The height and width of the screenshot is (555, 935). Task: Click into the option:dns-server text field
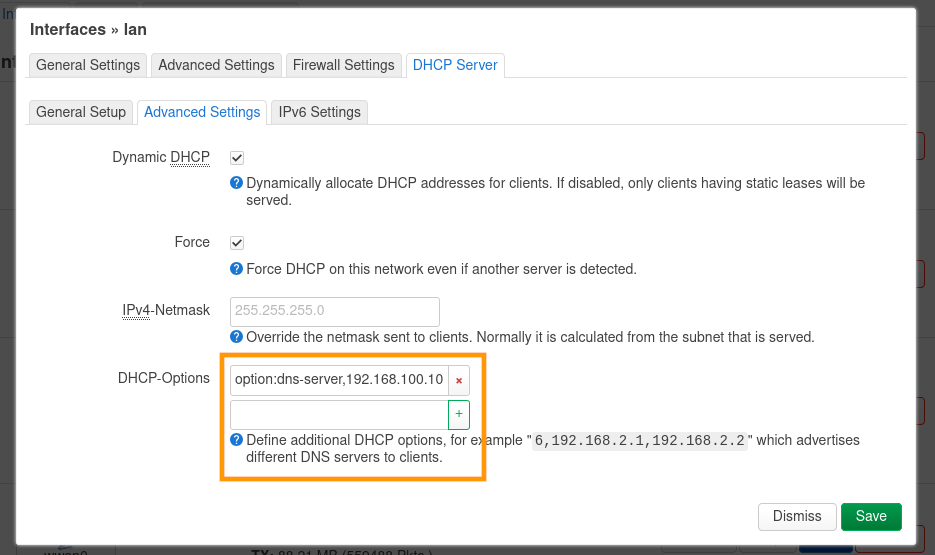tap(338, 380)
